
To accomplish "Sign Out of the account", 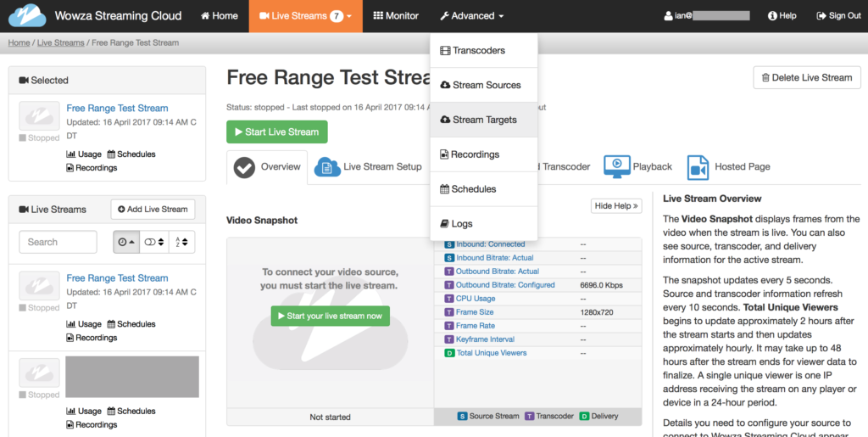I will click(838, 16).
